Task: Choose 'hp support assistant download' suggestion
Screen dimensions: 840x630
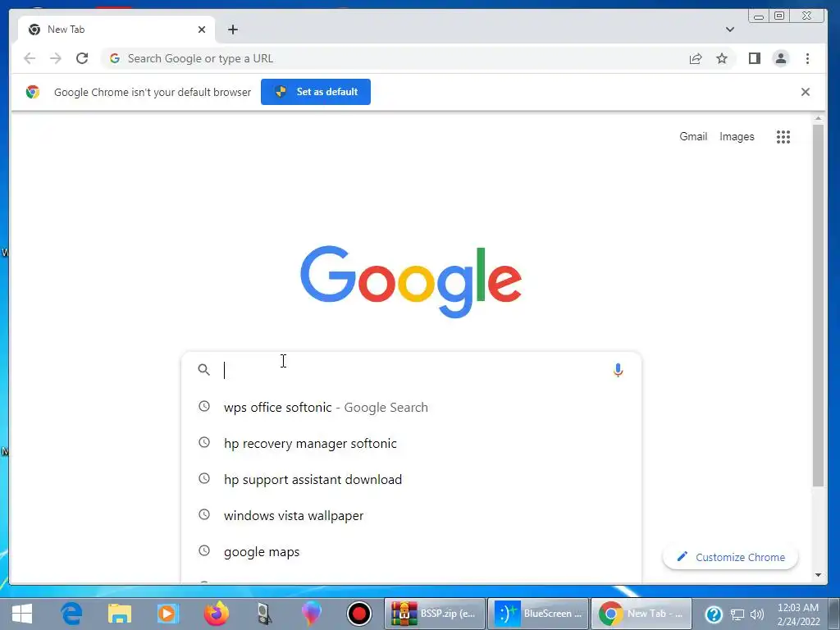Action: pos(411,479)
